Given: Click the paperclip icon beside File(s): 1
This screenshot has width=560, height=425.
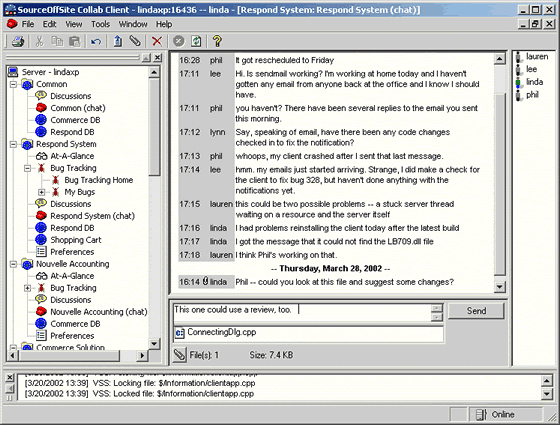Looking at the screenshot, I should pyautogui.click(x=179, y=355).
